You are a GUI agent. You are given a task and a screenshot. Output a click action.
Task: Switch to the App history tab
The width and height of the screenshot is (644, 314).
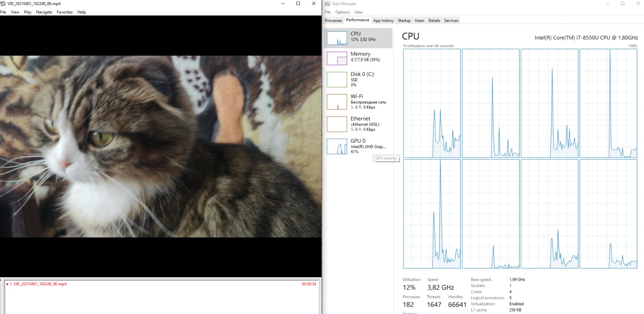(x=383, y=21)
